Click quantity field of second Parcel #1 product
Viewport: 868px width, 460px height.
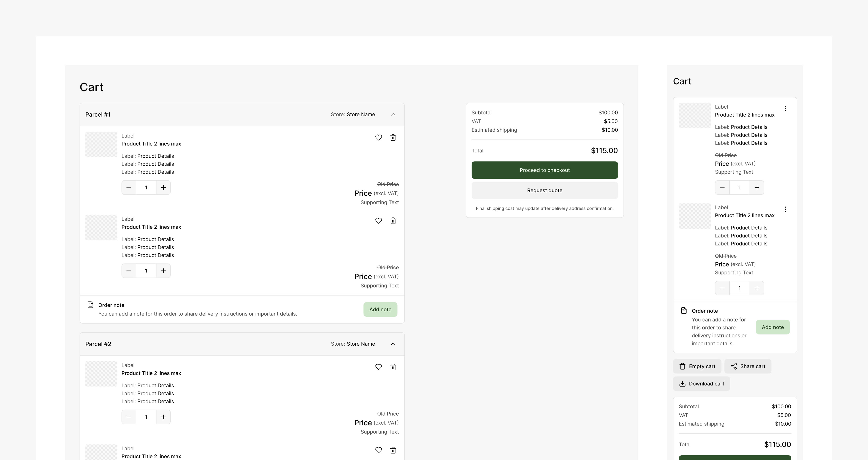pos(146,271)
